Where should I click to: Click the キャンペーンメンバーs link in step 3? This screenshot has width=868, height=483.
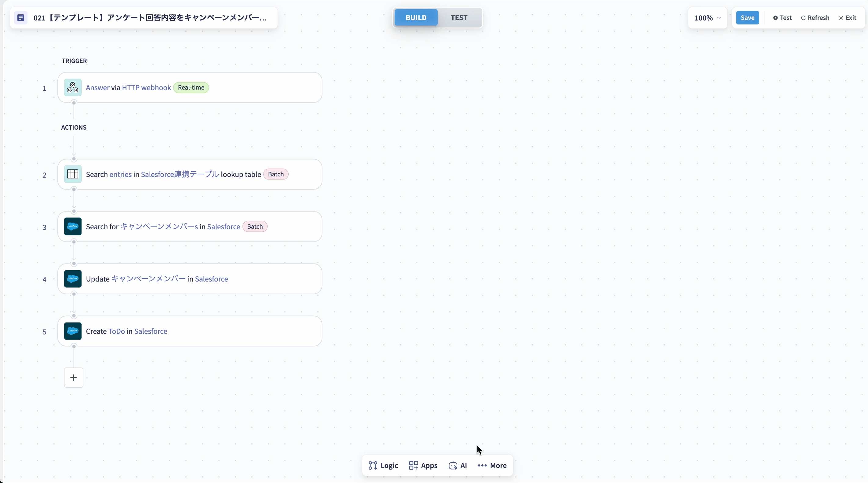(159, 227)
